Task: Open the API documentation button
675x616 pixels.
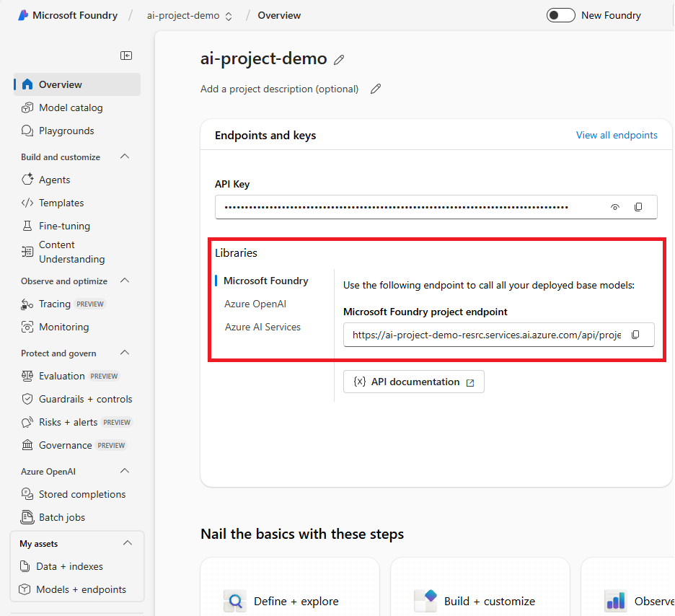Action: click(414, 382)
